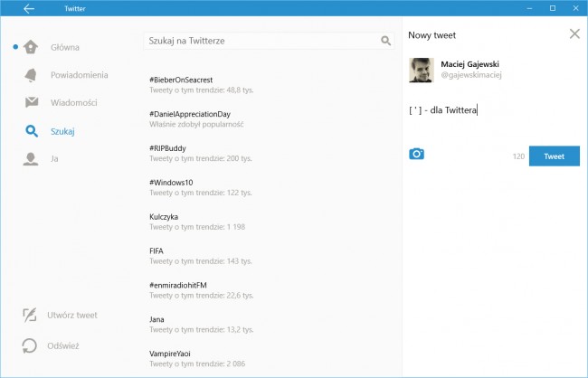Image resolution: width=588 pixels, height=378 pixels.
Task: Focus the Szukaj na Twitterze field
Action: pos(269,41)
